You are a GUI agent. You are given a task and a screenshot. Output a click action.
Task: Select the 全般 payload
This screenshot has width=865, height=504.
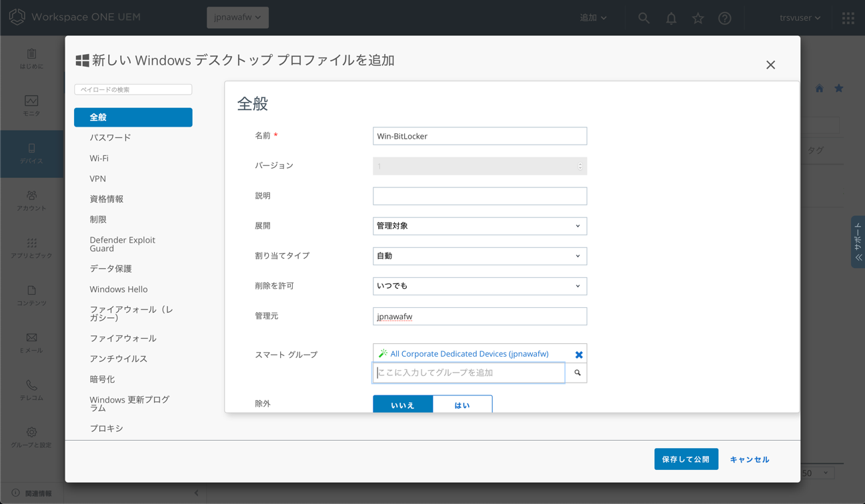click(x=133, y=117)
